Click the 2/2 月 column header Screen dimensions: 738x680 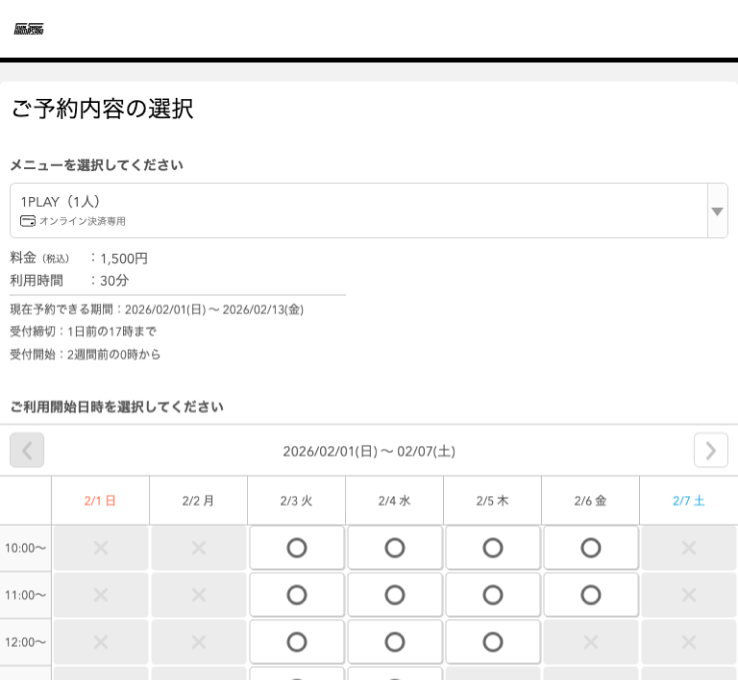click(x=198, y=501)
